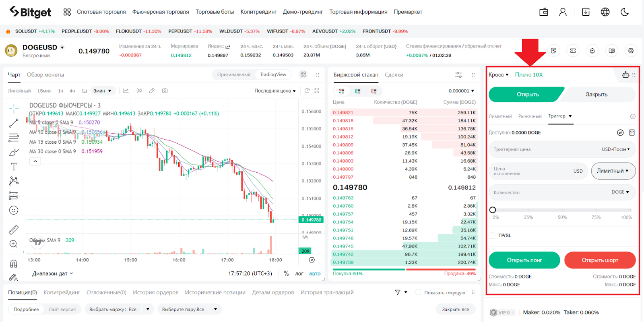This screenshot has width=644, height=322.
Task: Select the crosshair cursor tool
Action: [x=14, y=108]
